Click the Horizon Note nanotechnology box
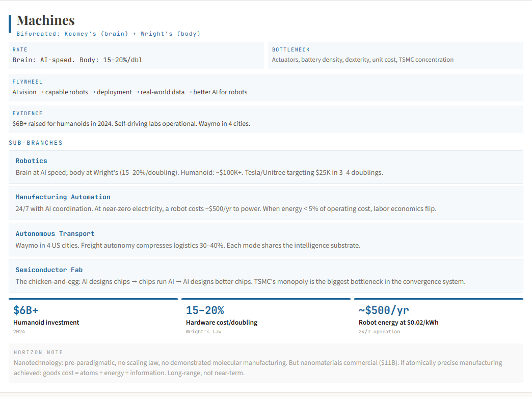This screenshot has width=532, height=397. (x=266, y=363)
